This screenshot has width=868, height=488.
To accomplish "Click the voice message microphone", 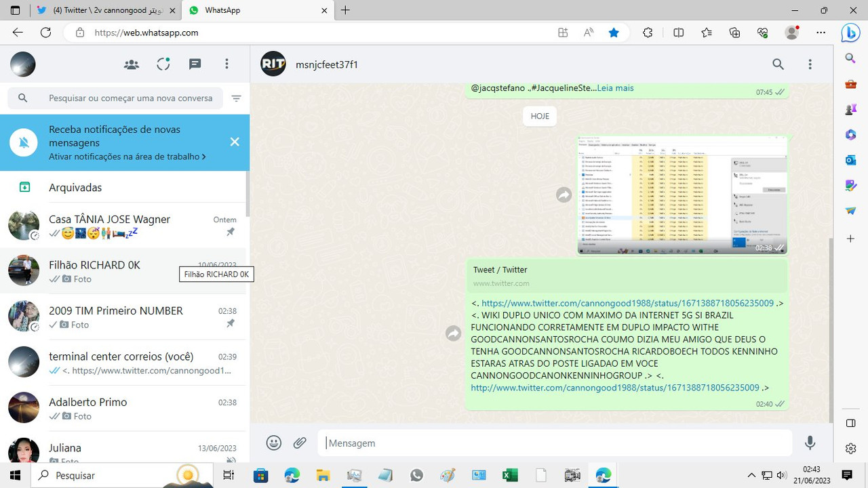I will [x=810, y=443].
